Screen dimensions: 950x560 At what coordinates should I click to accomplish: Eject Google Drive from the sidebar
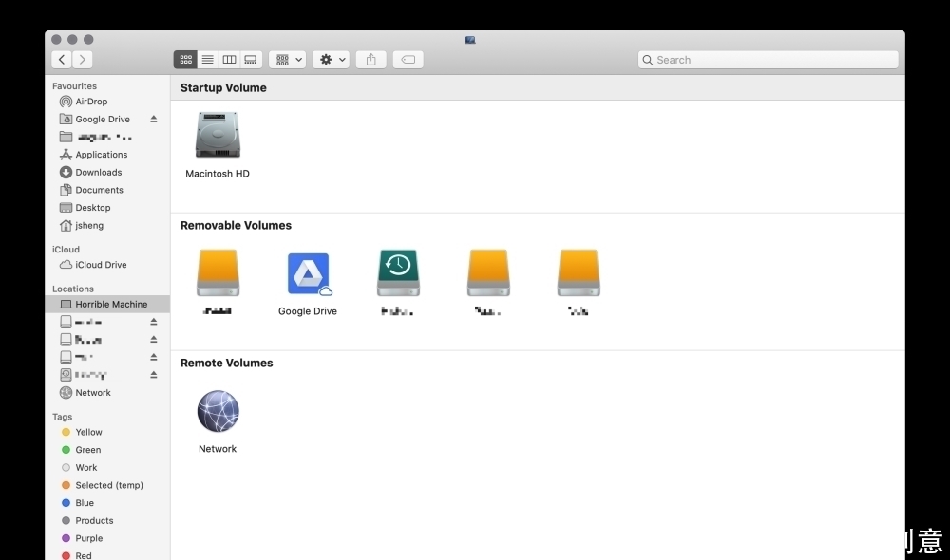tap(154, 120)
